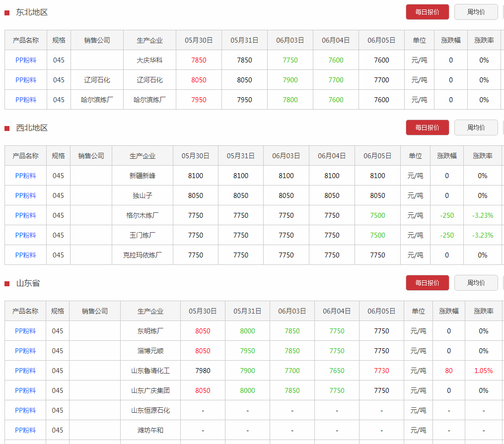Image resolution: width=504 pixels, height=444 pixels.
Task: Click 山东广庆集团 producer cell
Action: pos(150,391)
